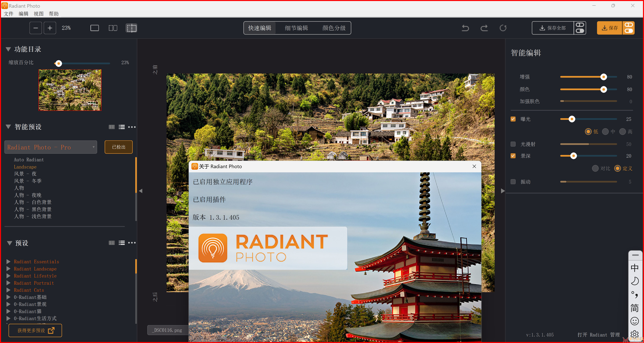Click IME half-moon width icon

pos(634,281)
